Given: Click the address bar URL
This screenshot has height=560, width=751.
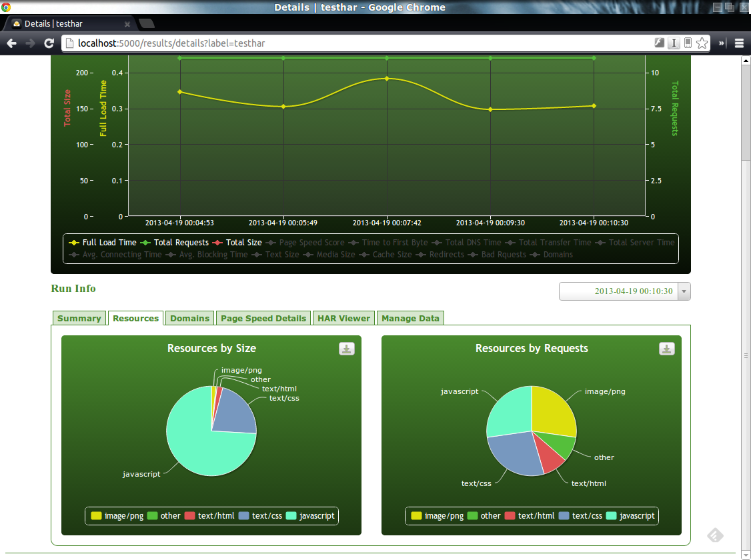Looking at the screenshot, I should tap(171, 43).
